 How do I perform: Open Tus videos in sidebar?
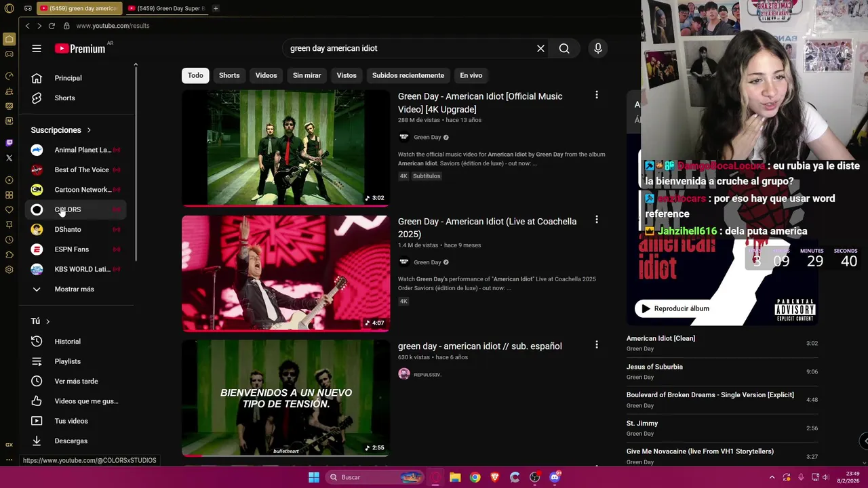(76, 421)
